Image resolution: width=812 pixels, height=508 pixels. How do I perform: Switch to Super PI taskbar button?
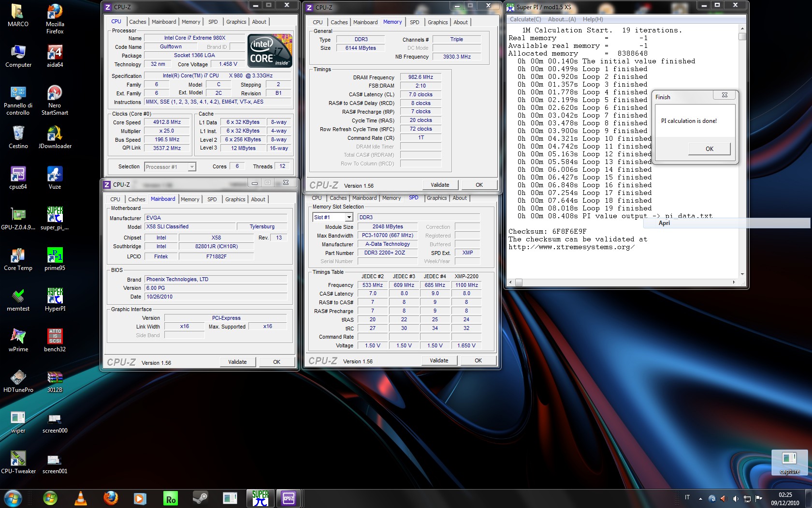point(260,498)
